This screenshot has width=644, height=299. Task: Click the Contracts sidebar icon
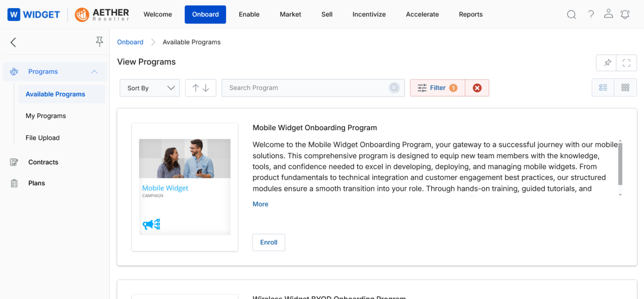coord(14,162)
